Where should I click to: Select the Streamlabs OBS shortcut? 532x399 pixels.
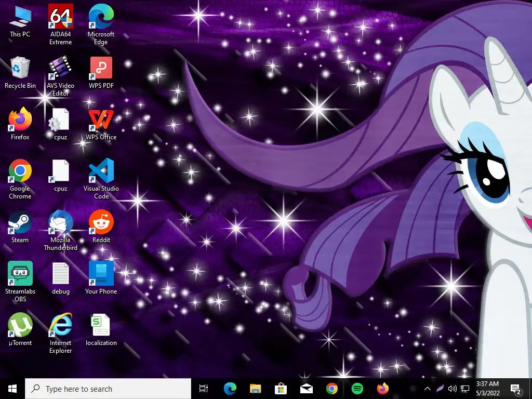tap(20, 282)
